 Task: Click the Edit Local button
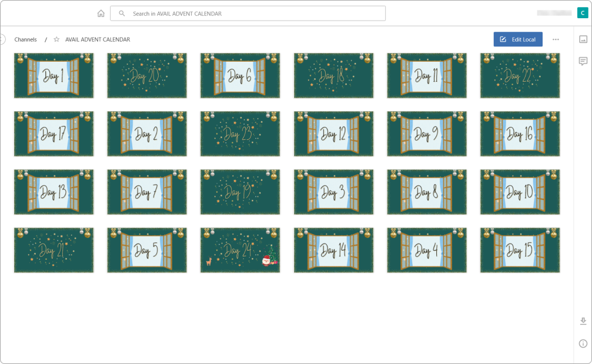pos(517,39)
